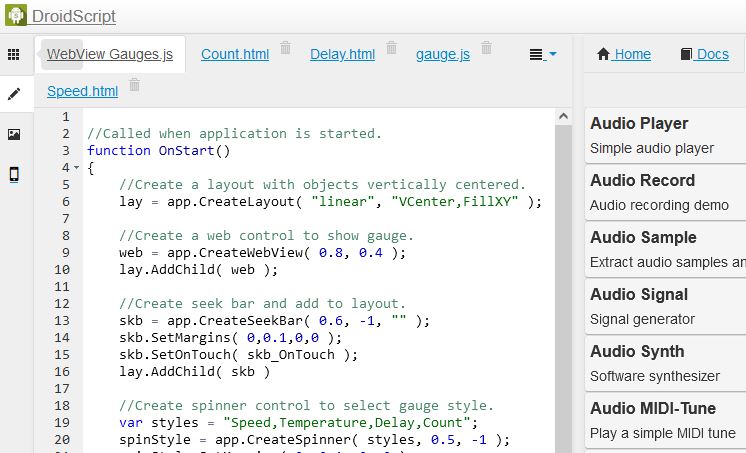Click line number 1 in gutter
Image resolution: width=746 pixels, height=453 pixels.
[66, 117]
